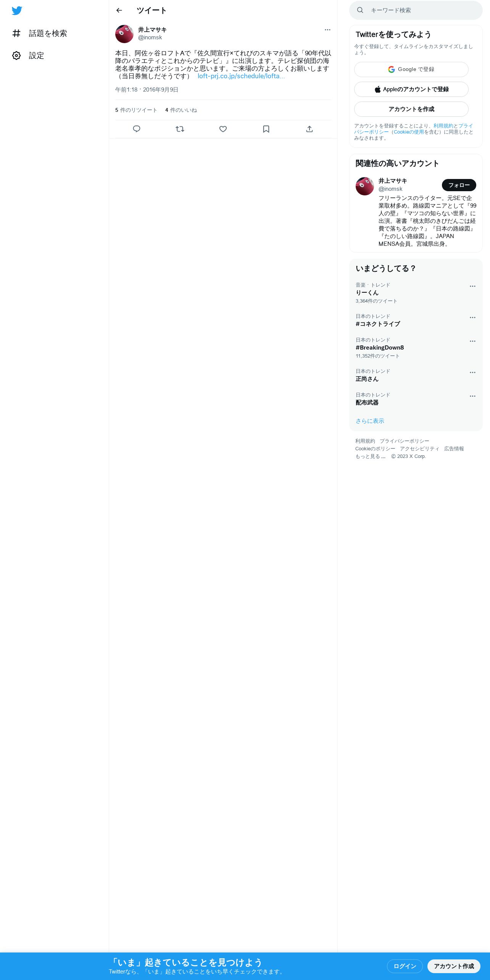Go back with the left arrow
The width and height of the screenshot is (490, 980).
[x=119, y=10]
